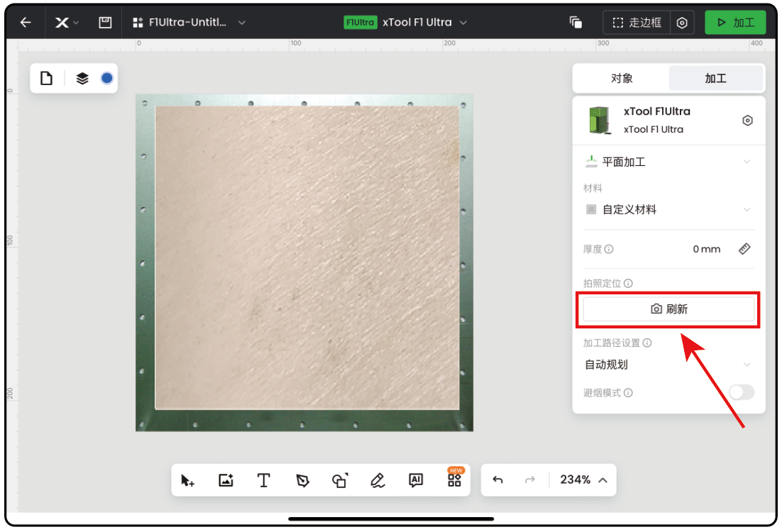The width and height of the screenshot is (782, 532).
Task: Click the xTool F1Ultra machine thumbnail
Action: (x=600, y=120)
